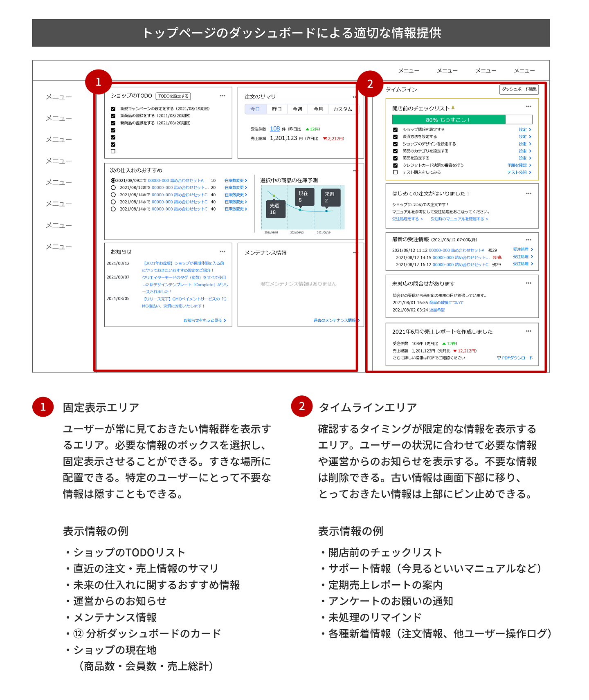Screen dimensions: 589x700
Task: Open 設定 link for 商品を設定する
Action: 525,158
